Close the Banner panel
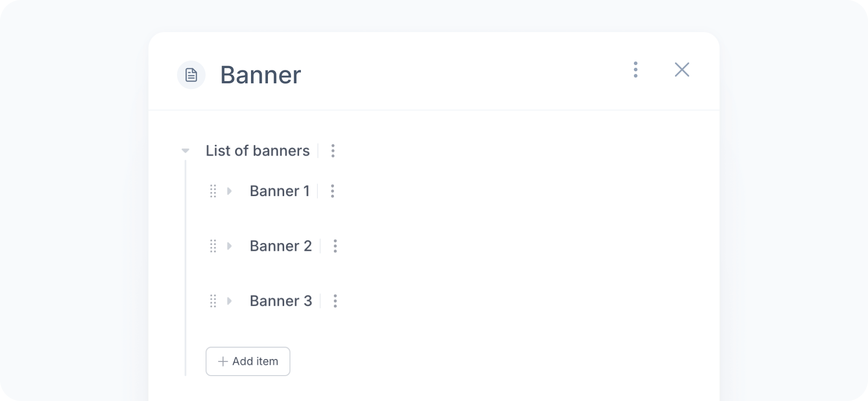 (x=682, y=70)
